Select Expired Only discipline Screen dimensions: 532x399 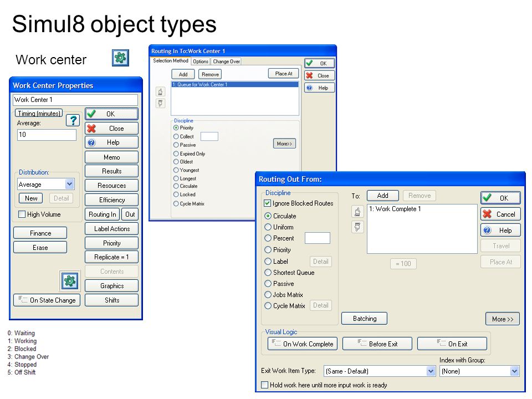(x=176, y=154)
